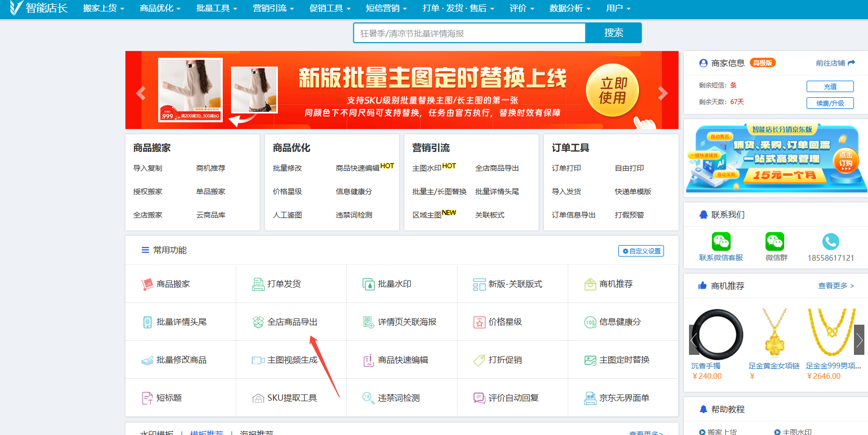Expand the 数据分析 dropdown menu
Image resolution: width=868 pixels, height=435 pixels.
pyautogui.click(x=570, y=8)
